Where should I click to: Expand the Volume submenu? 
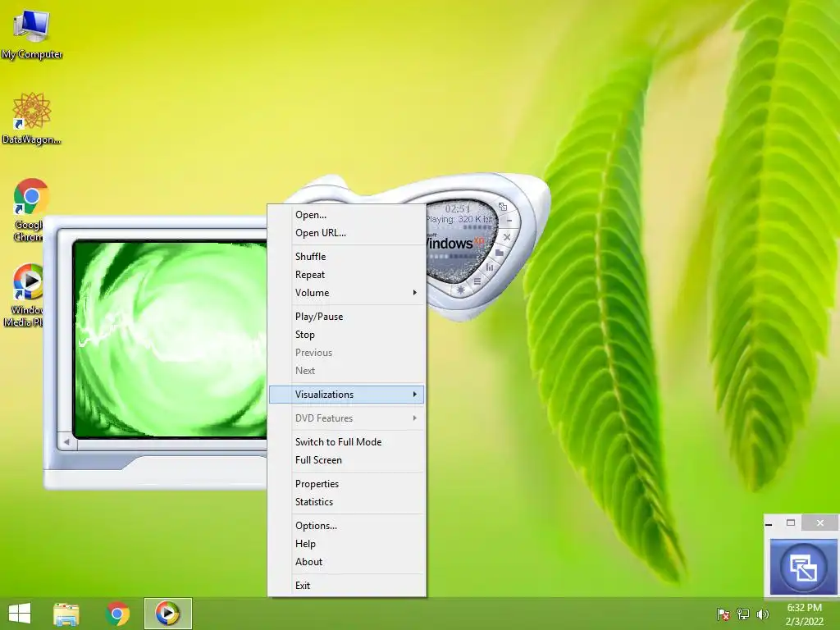pyautogui.click(x=347, y=293)
